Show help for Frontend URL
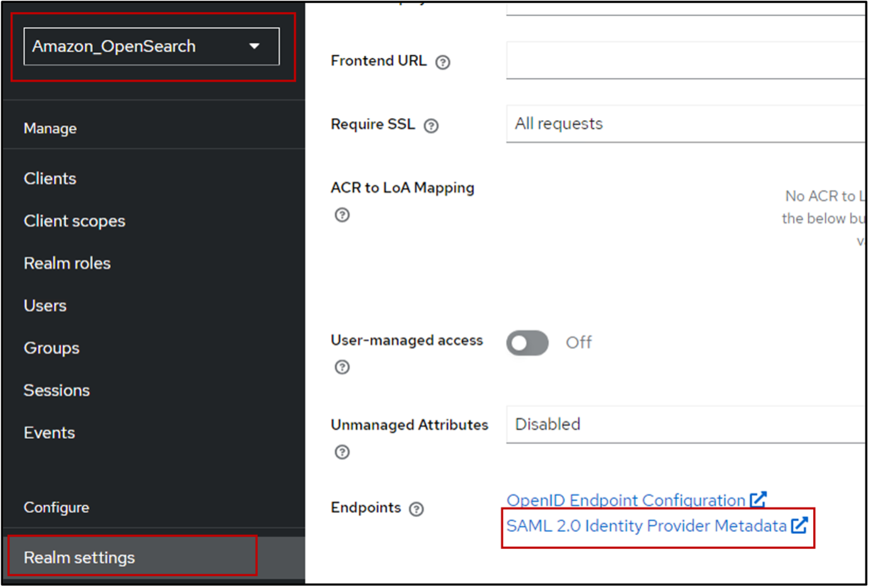The width and height of the screenshot is (871, 588). pos(443,62)
